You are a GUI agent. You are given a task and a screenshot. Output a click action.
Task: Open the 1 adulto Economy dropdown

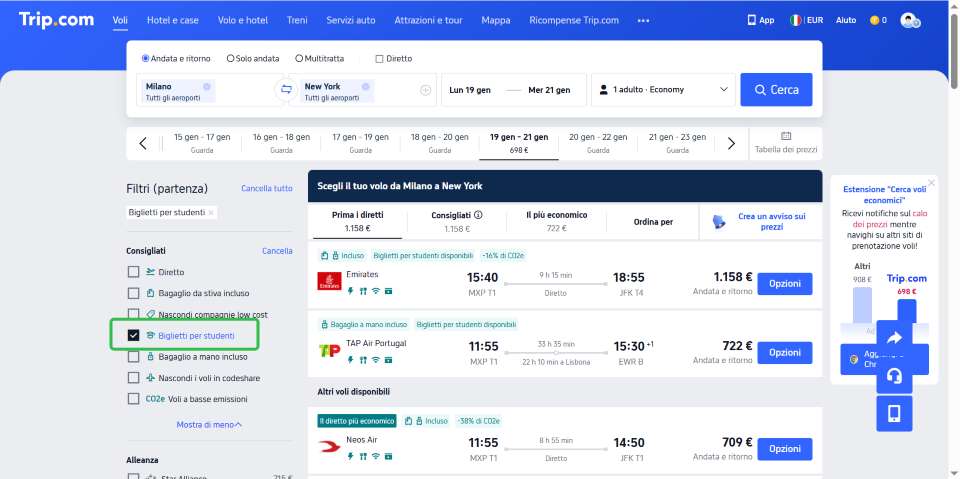tap(664, 90)
